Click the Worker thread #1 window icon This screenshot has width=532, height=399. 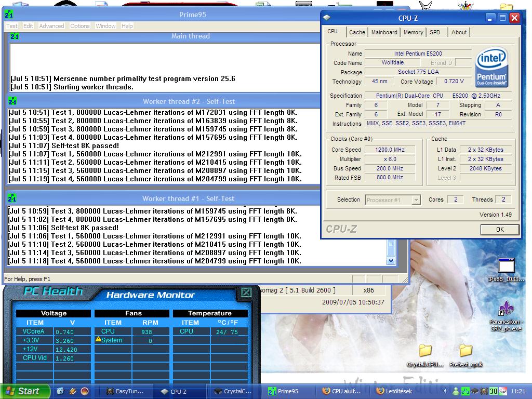click(x=12, y=198)
